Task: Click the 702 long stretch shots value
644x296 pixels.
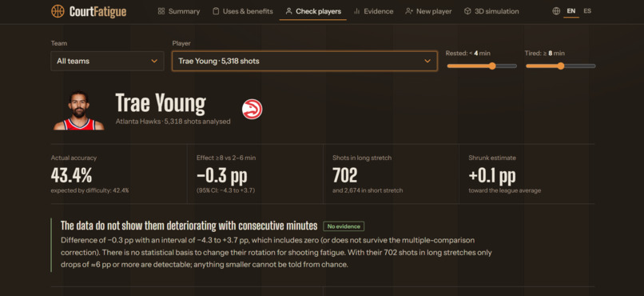Action: (345, 175)
